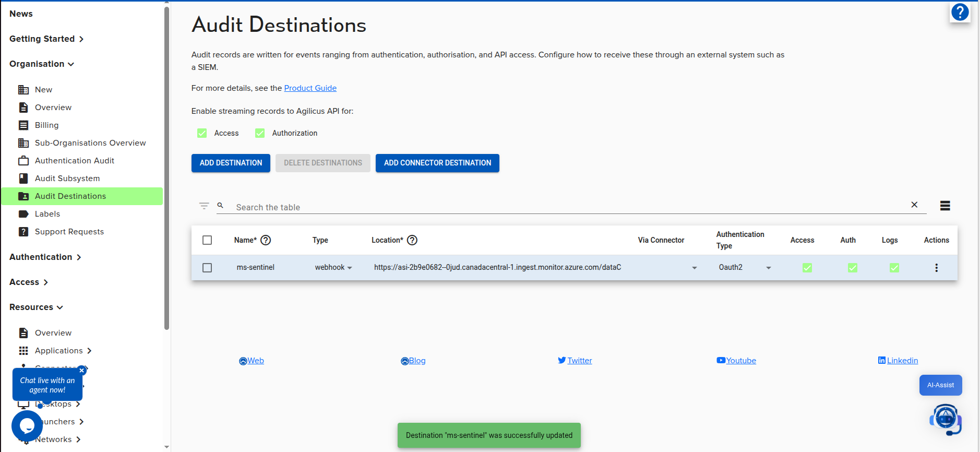
Task: Click the DELETE DESTINATIONS button
Action: (x=323, y=163)
